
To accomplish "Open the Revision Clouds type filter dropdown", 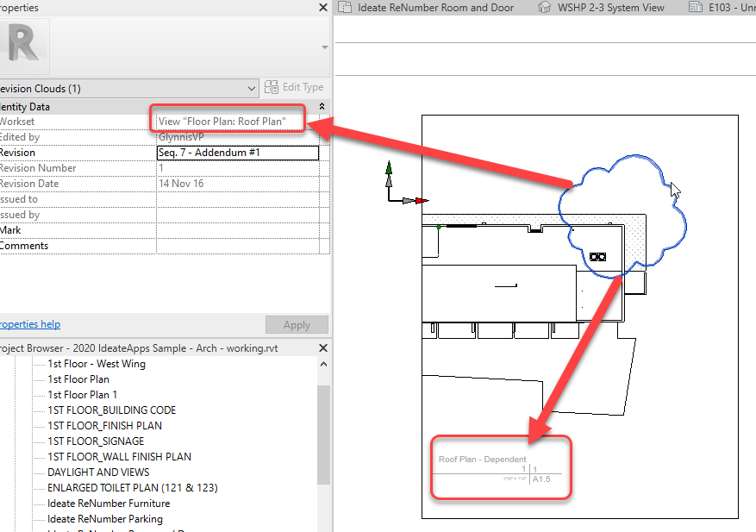I will point(251,88).
